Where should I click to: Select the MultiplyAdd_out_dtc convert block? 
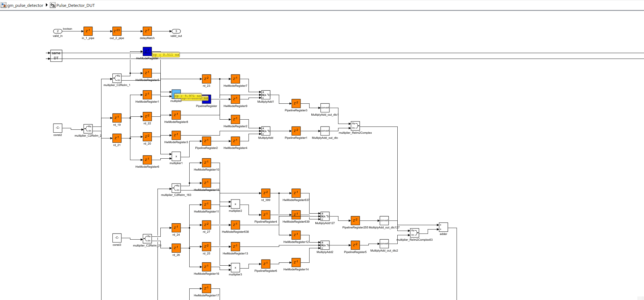[325, 131]
